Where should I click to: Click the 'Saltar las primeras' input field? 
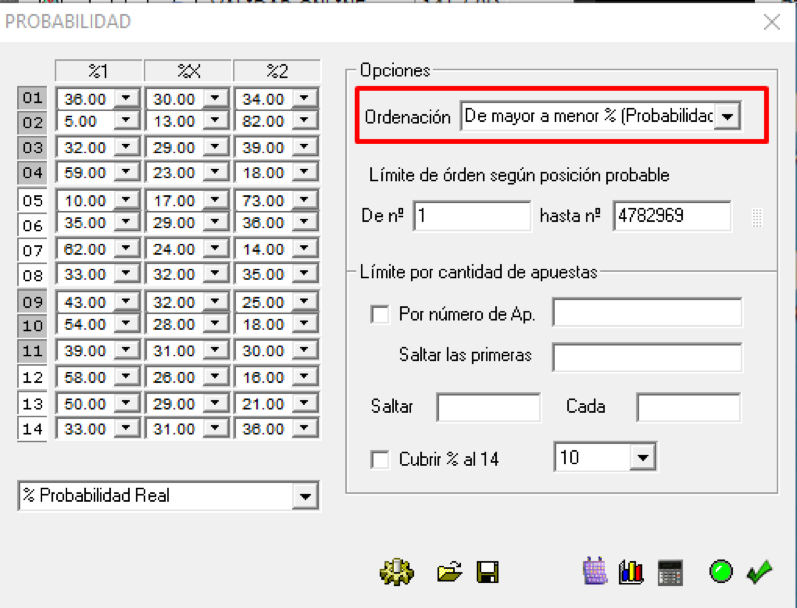(647, 357)
